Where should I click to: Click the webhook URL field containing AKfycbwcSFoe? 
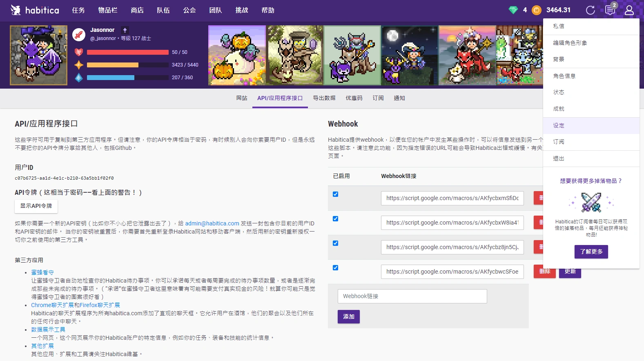tap(452, 272)
